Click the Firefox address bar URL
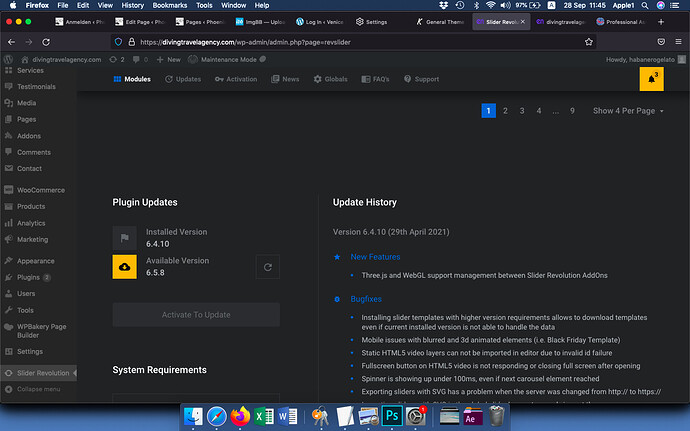The width and height of the screenshot is (690, 431). tap(246, 42)
